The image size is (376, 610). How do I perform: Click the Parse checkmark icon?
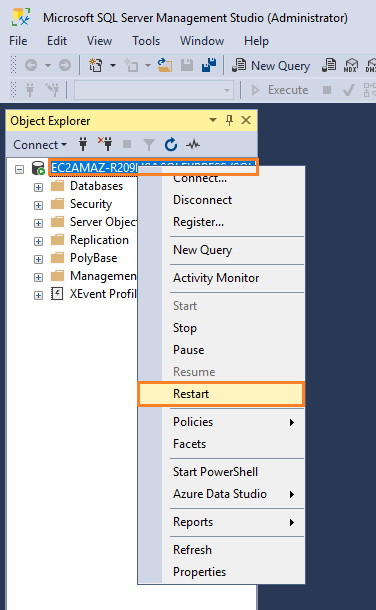tap(348, 90)
